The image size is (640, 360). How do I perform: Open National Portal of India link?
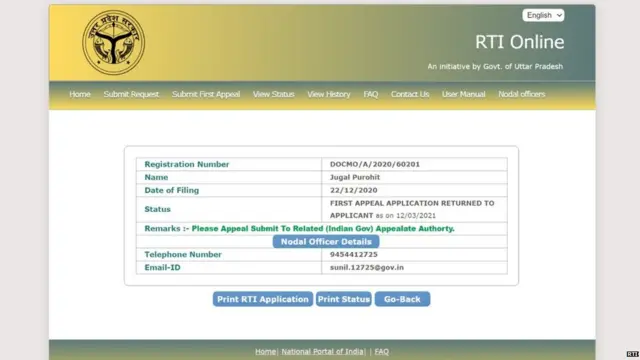click(322, 351)
